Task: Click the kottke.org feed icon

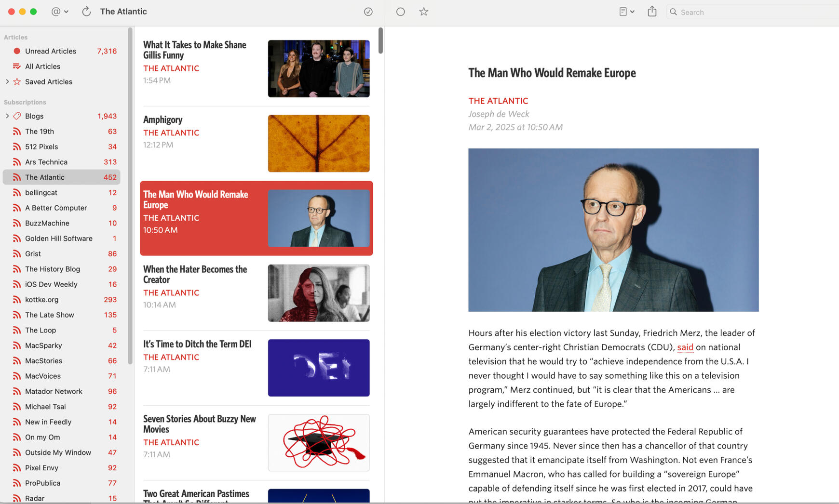Action: 17,300
